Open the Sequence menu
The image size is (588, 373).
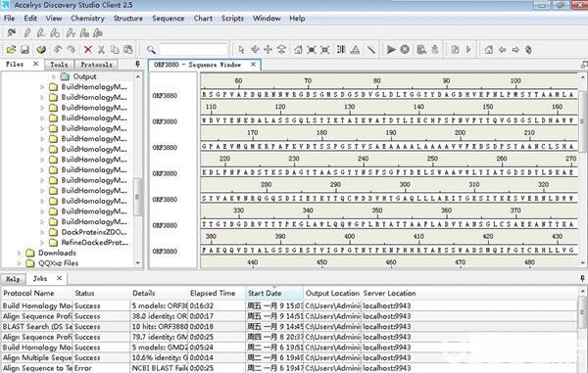pyautogui.click(x=168, y=19)
